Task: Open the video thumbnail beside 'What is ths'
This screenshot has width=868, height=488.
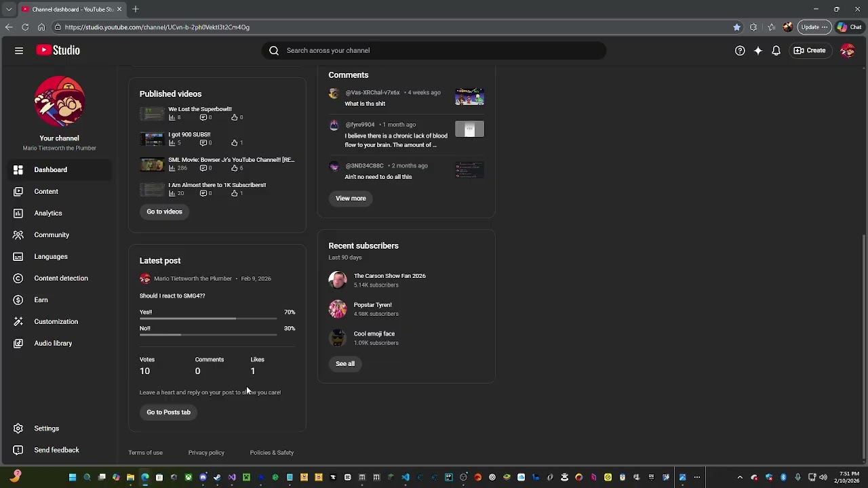Action: pos(469,96)
